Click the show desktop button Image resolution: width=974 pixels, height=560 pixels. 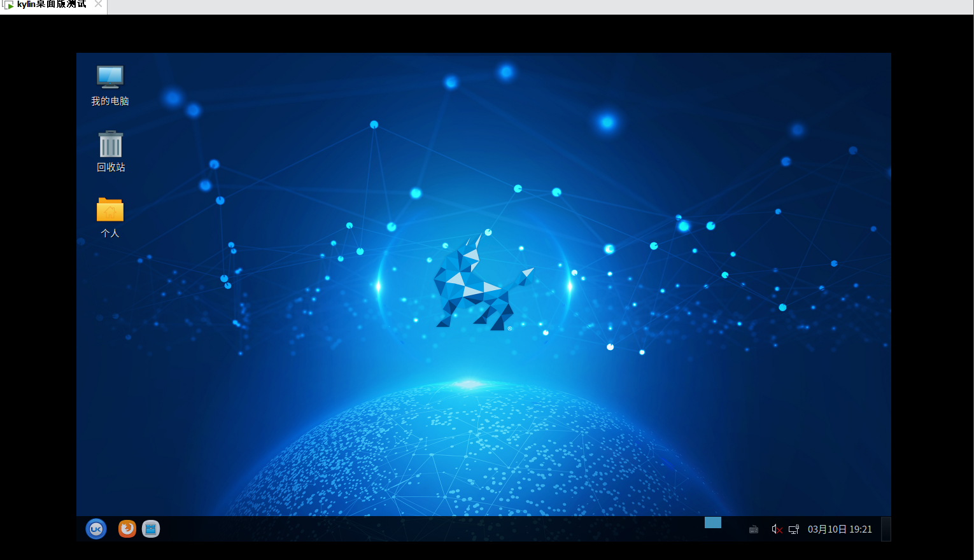pyautogui.click(x=886, y=529)
